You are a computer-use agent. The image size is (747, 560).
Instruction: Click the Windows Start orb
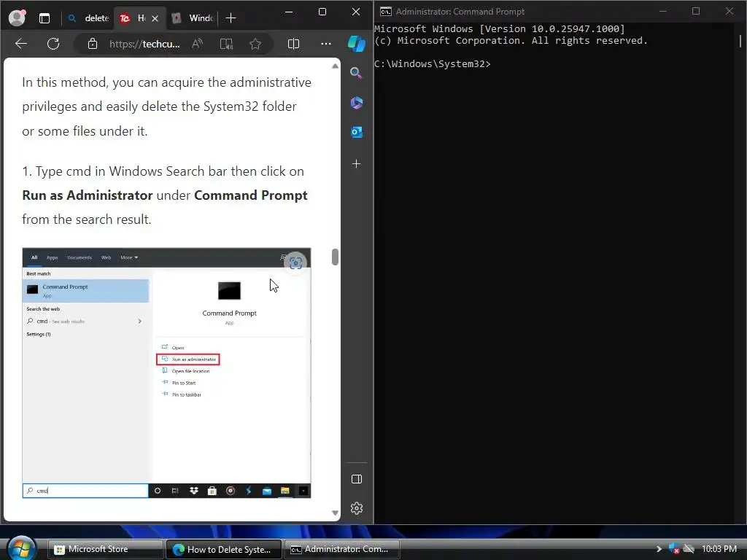point(22,548)
